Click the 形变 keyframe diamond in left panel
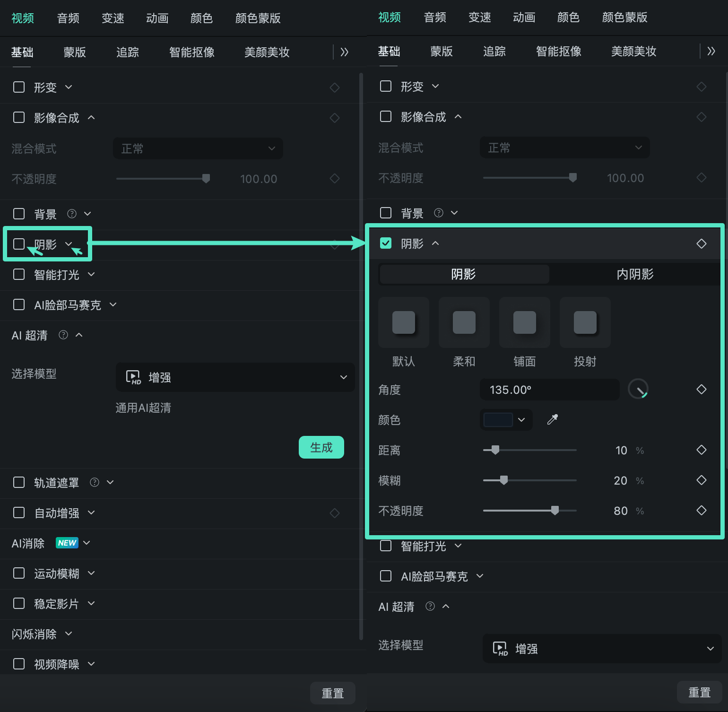The height and width of the screenshot is (712, 728). 335,87
